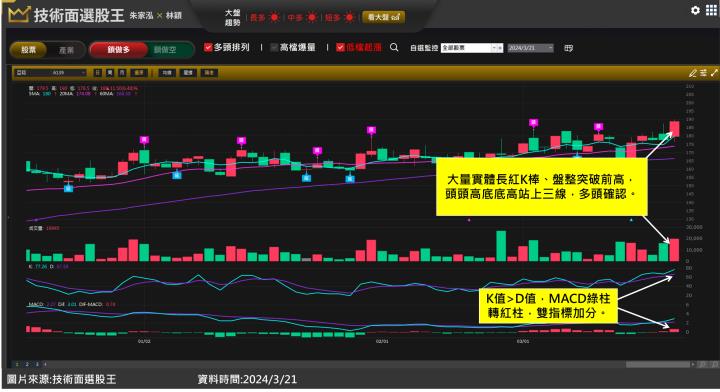
Task: Click magenta signal marker just after 03/01
Action: click(533, 123)
